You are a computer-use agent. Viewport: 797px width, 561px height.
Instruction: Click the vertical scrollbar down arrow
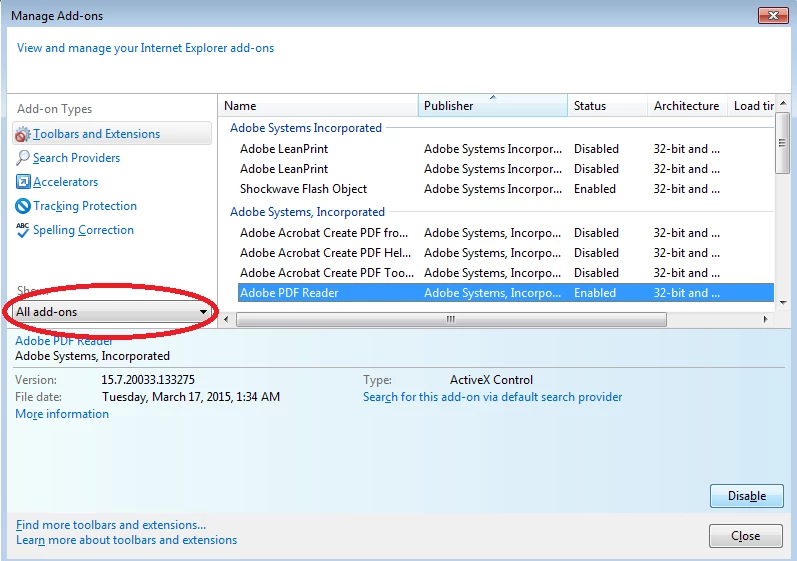pos(783,303)
